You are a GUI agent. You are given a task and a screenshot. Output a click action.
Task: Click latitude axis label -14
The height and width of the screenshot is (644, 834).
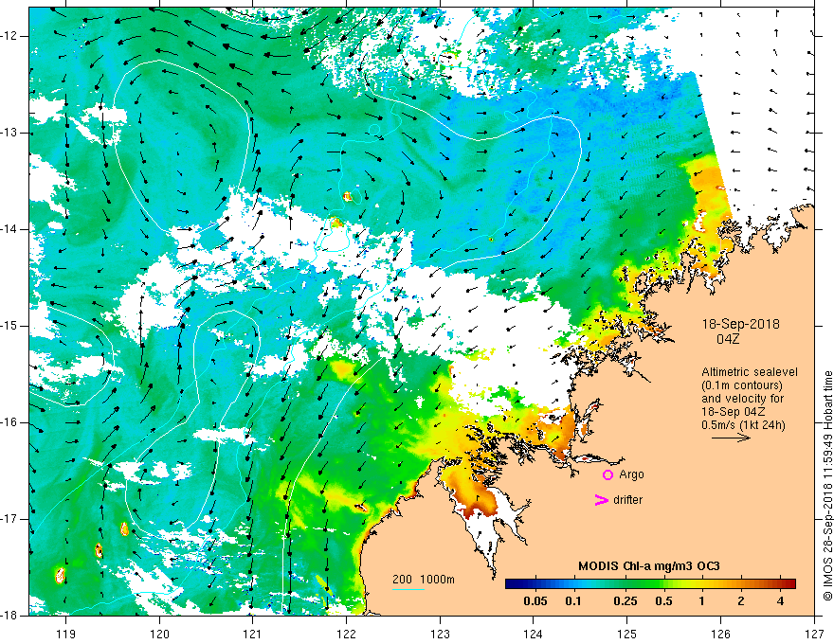point(10,229)
